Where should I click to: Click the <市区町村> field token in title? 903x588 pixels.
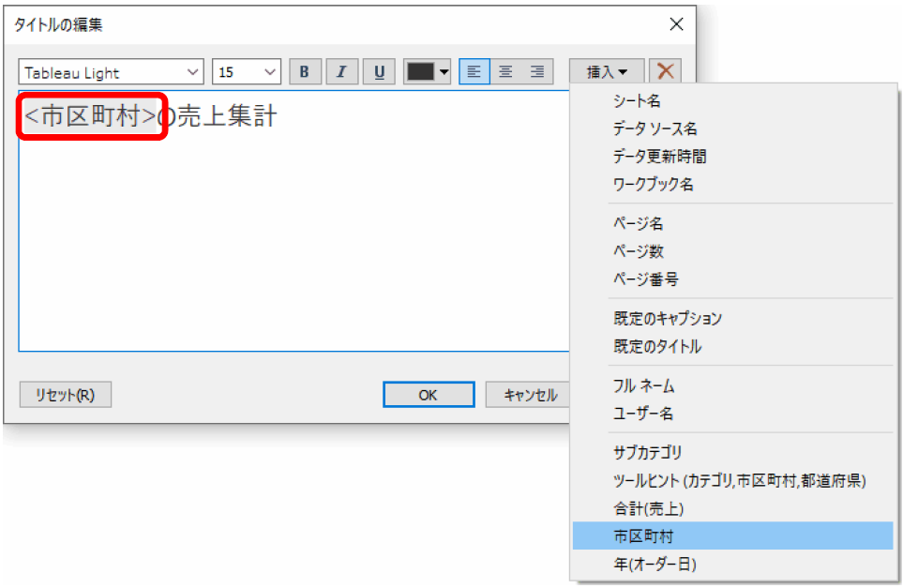point(90,115)
